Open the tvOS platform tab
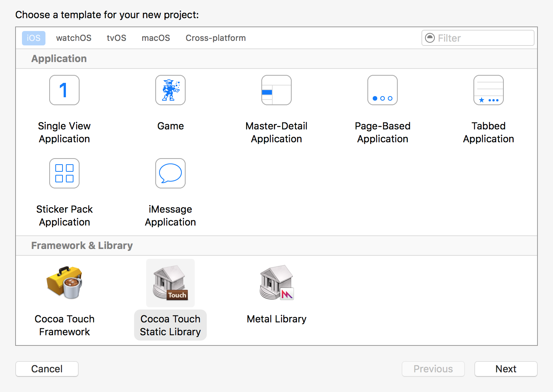Image resolution: width=553 pixels, height=392 pixels. pos(116,38)
